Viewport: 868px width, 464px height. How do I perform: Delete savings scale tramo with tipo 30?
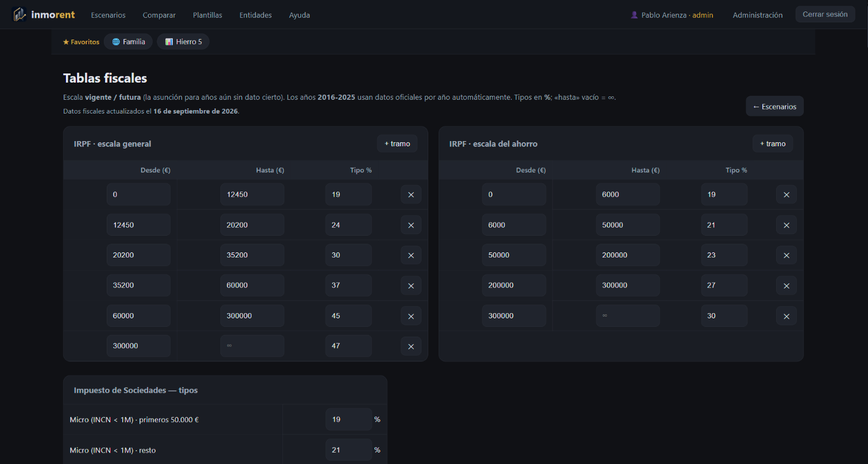[x=786, y=316]
